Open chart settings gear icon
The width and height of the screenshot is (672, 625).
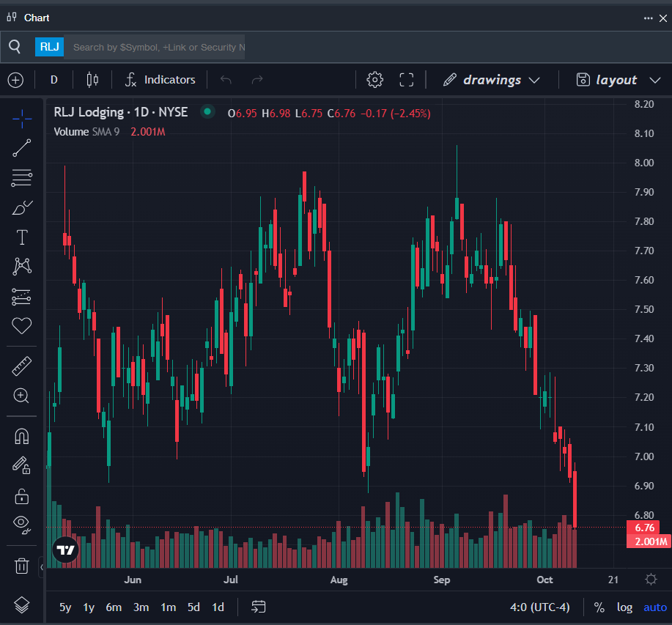[375, 80]
